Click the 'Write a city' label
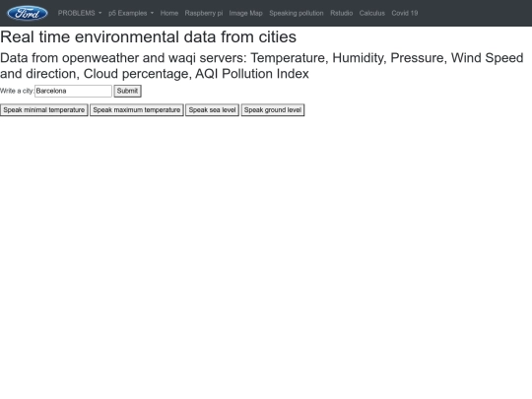The width and height of the screenshot is (532, 399). point(17,91)
